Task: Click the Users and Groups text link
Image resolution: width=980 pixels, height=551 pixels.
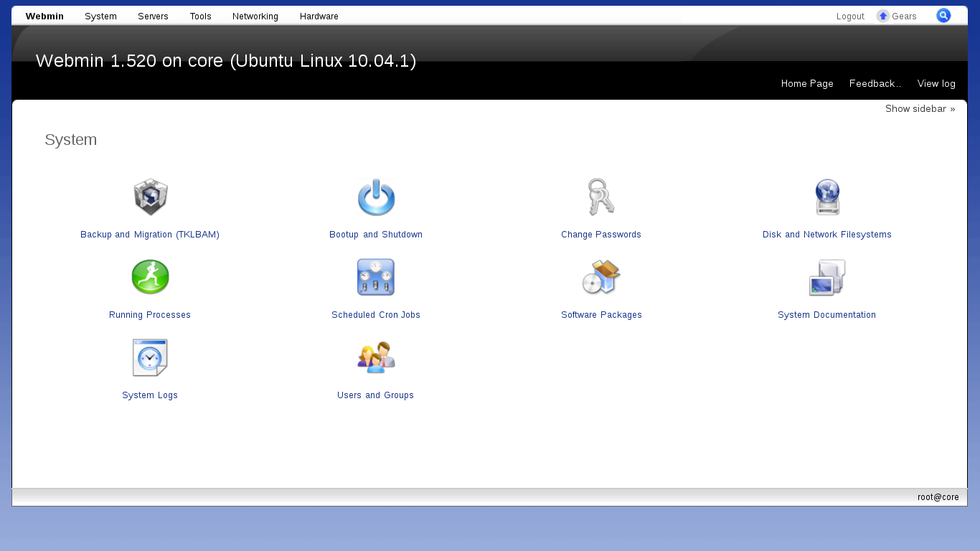Action: pos(376,395)
